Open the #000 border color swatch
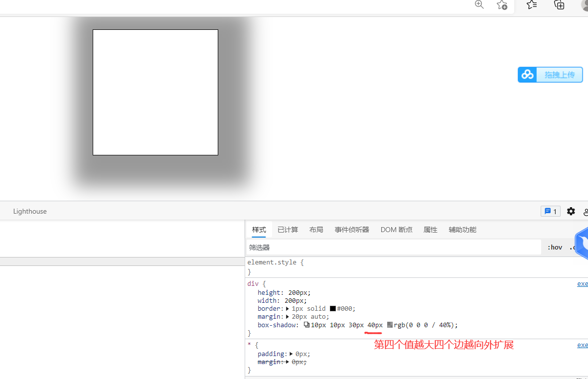The image size is (588, 379). tap(333, 308)
